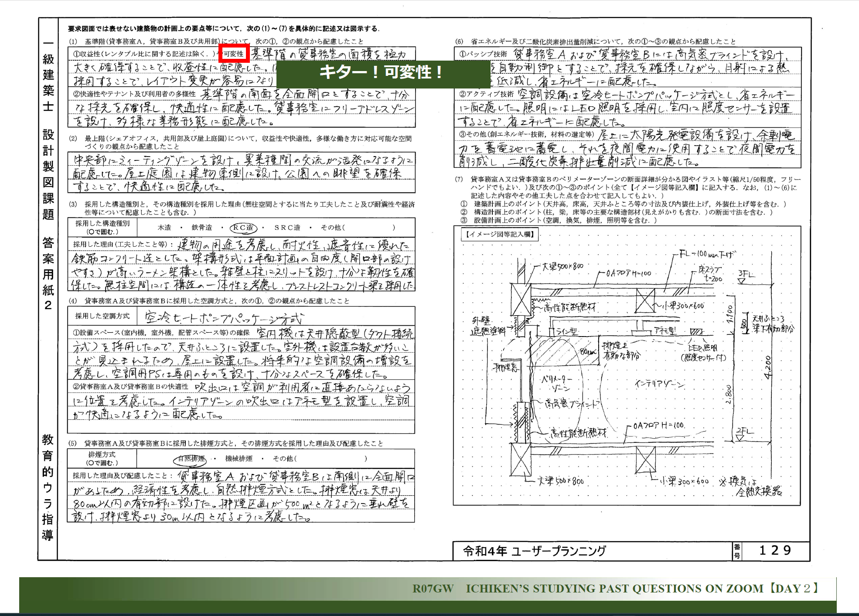Select the 木造 structure option

[164, 228]
